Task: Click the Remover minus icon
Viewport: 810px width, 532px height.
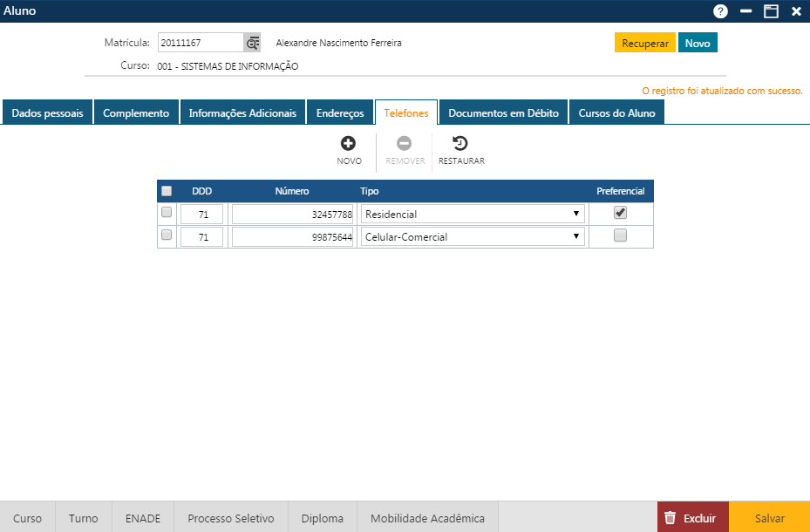Action: 405,144
